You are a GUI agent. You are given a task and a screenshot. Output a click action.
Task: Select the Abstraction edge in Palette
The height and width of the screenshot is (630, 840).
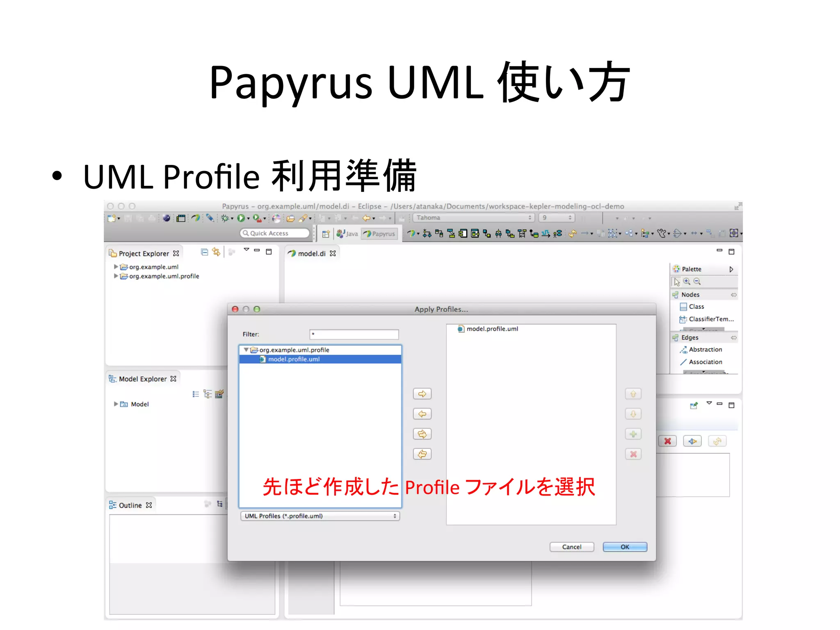click(701, 349)
